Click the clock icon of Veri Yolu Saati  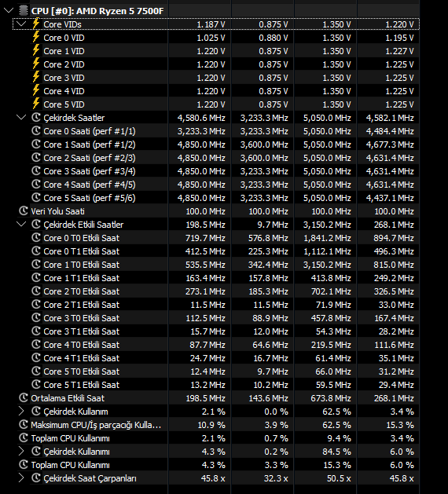click(x=24, y=211)
